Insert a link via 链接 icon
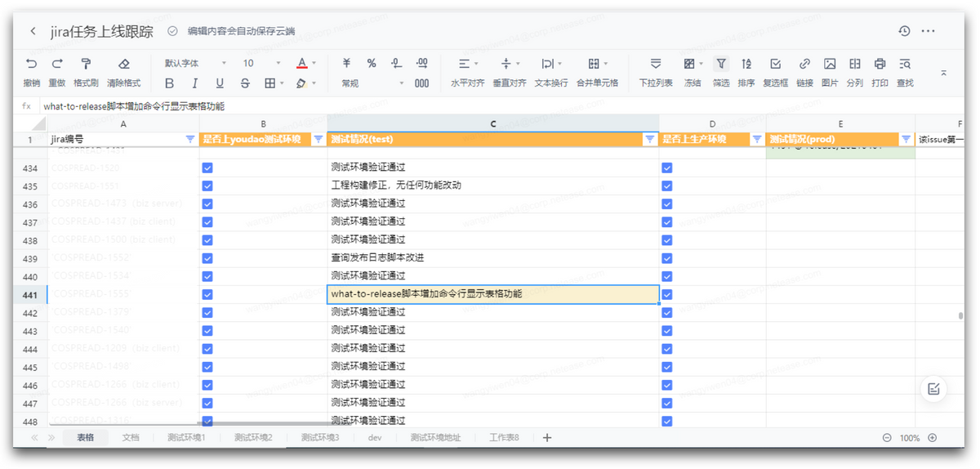Screen dimensions: 980x469 click(x=804, y=64)
